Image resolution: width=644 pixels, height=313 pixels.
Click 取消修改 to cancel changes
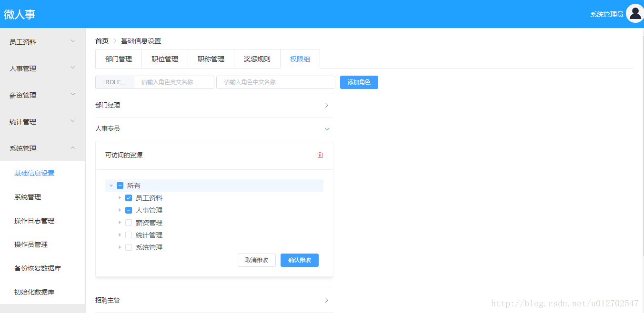(256, 260)
